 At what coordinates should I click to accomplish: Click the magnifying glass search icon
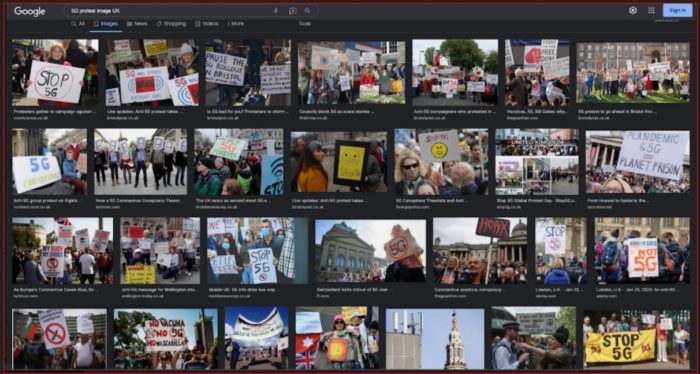(x=307, y=11)
